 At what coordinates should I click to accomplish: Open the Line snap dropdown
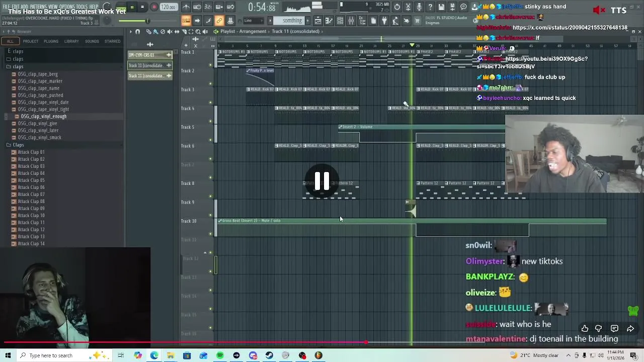254,21
